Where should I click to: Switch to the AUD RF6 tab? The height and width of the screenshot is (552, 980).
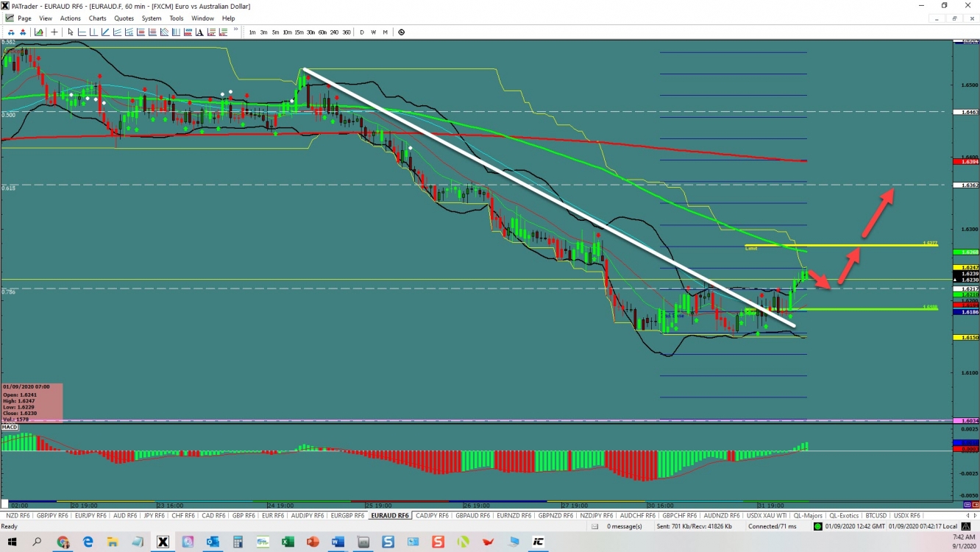[x=126, y=515]
